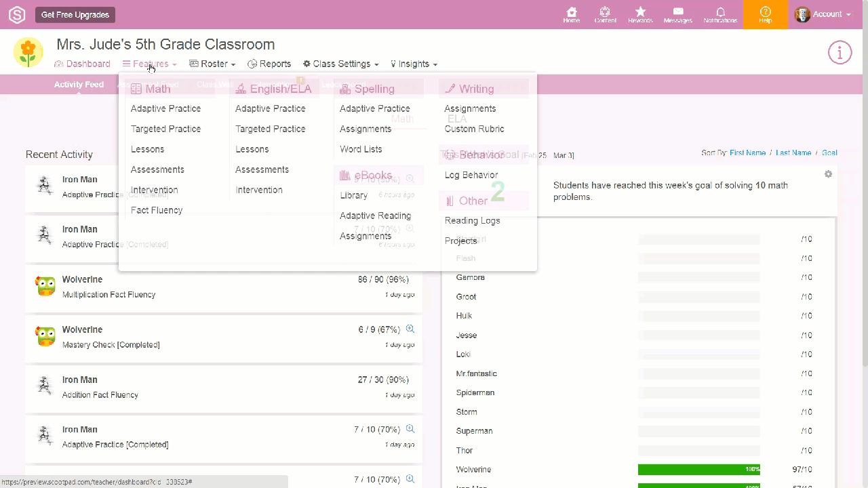Open English/ELA Intervention
The image size is (868, 488).
(258, 190)
